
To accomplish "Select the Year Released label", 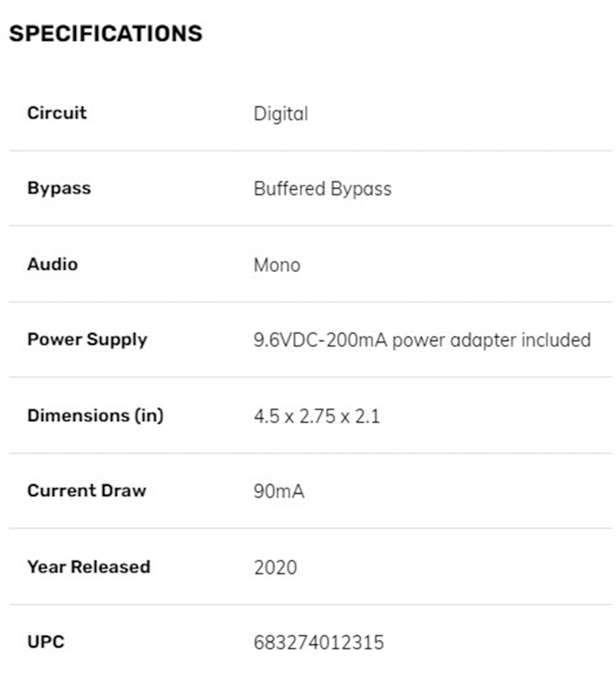I will pos(89,567).
